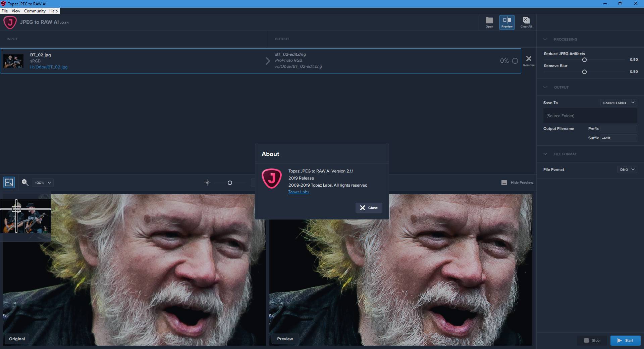
Task: Click the Reduce JPEG Artifacts value 0.50
Action: point(634,59)
